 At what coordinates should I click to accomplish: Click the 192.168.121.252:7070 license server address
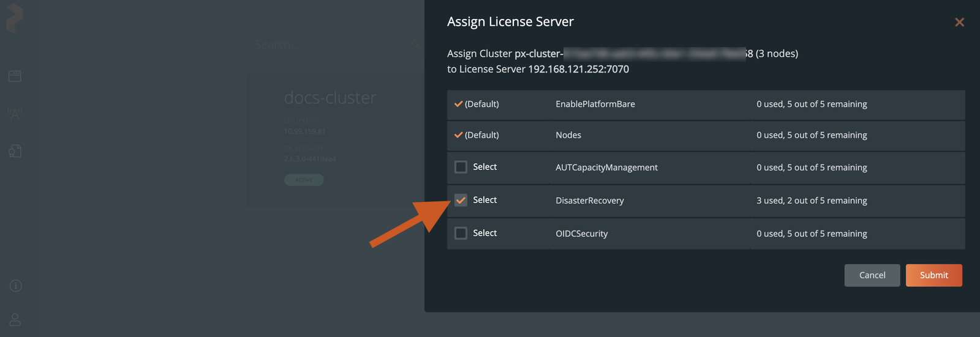point(578,69)
